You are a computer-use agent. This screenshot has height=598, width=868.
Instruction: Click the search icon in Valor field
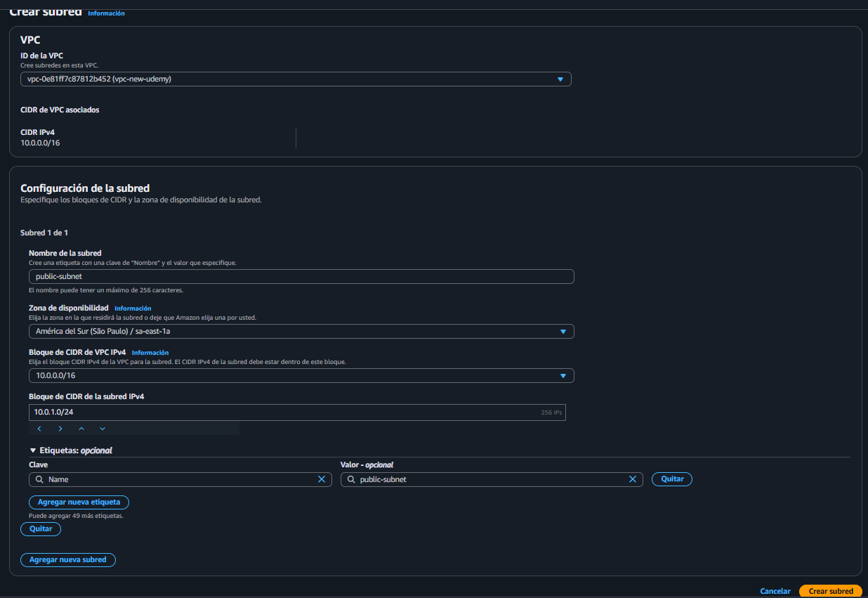click(350, 479)
